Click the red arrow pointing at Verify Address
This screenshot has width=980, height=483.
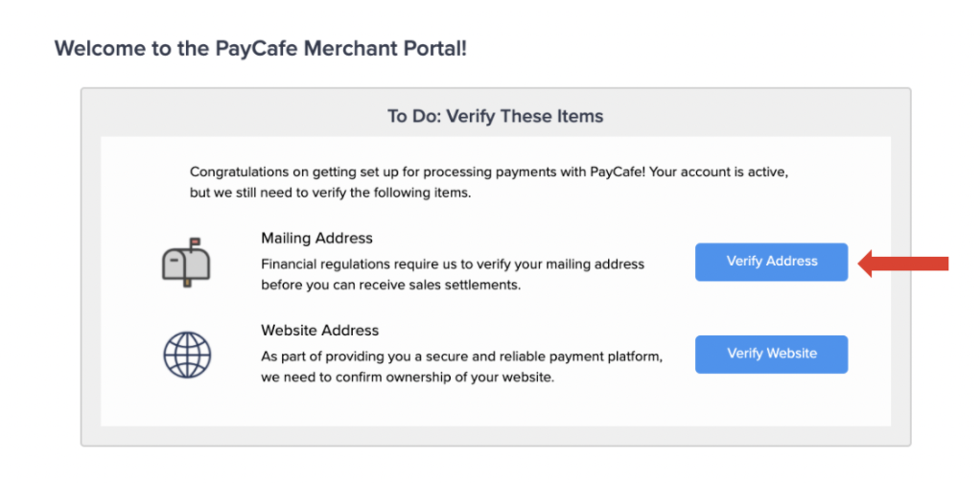903,264
